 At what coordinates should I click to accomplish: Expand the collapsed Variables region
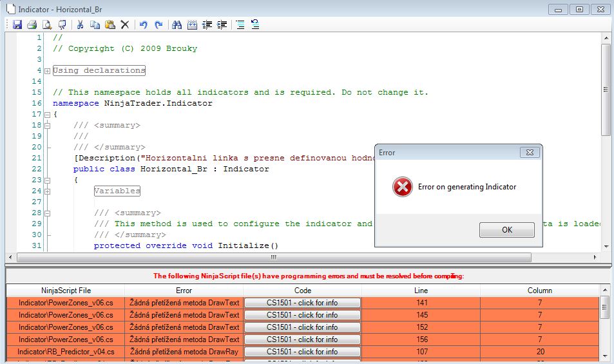click(47, 191)
